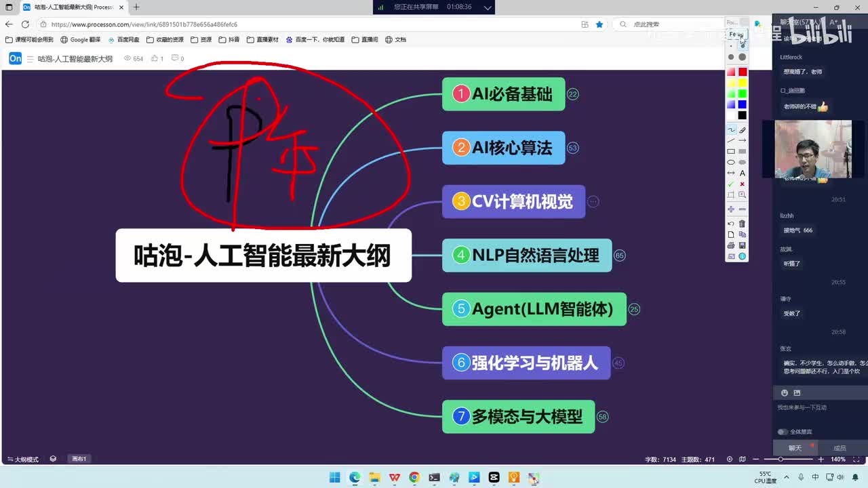Select the '多模态与大模型' node
Screen dimensions: 868x488
pyautogui.click(x=518, y=416)
